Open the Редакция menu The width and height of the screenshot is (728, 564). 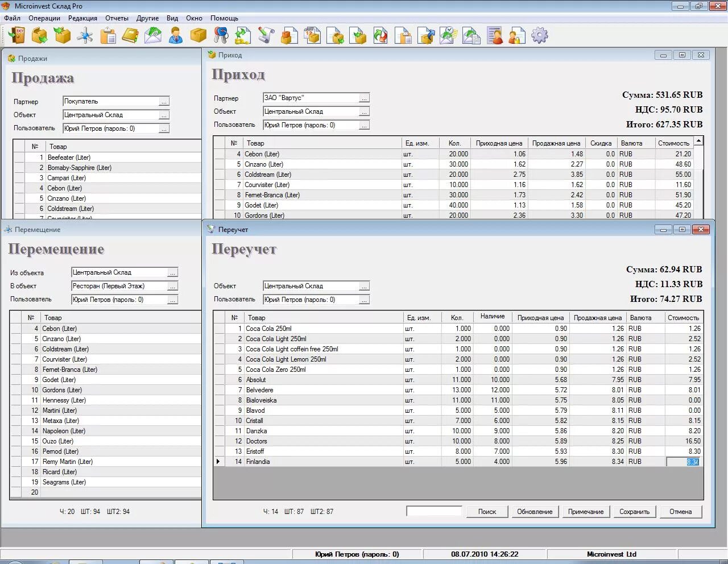click(82, 18)
